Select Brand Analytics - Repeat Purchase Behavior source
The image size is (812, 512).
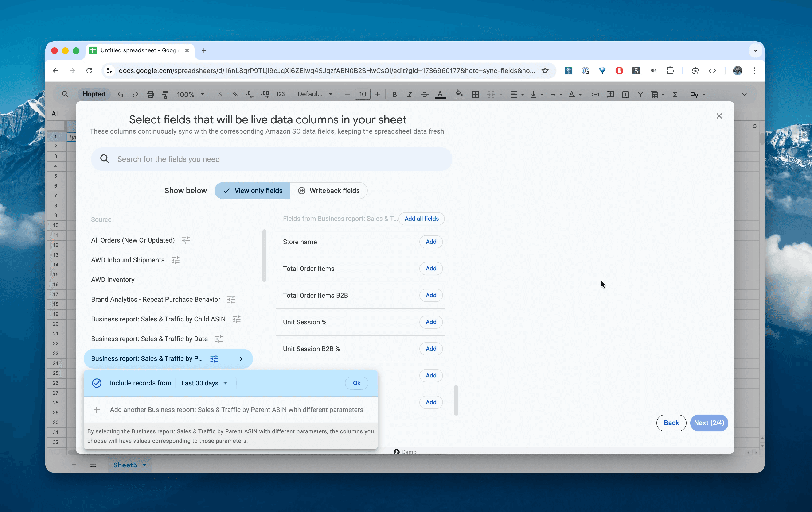[x=156, y=300]
